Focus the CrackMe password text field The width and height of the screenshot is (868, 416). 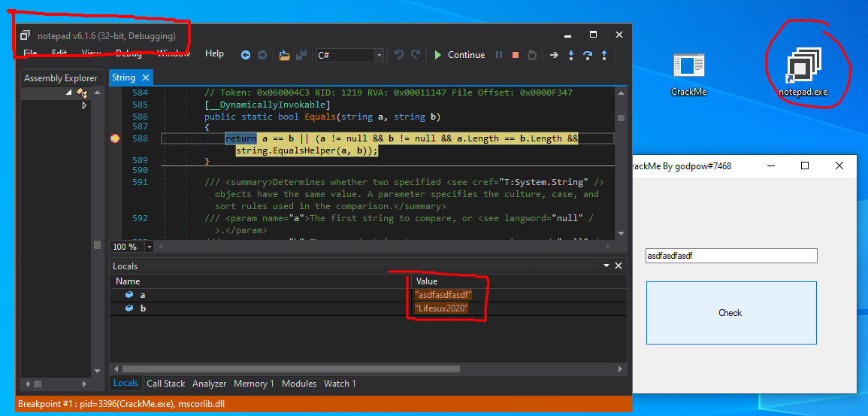pyautogui.click(x=731, y=256)
